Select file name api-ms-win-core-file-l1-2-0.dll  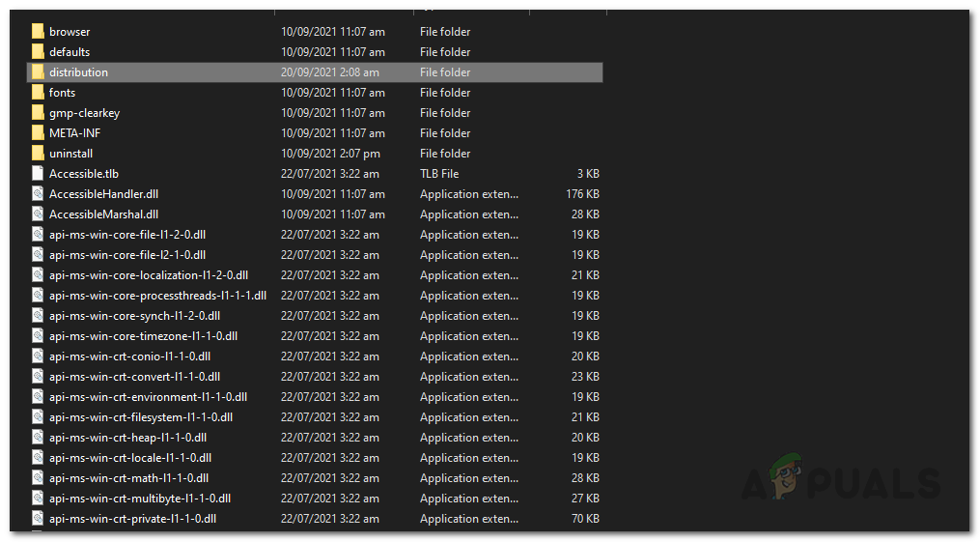click(127, 235)
